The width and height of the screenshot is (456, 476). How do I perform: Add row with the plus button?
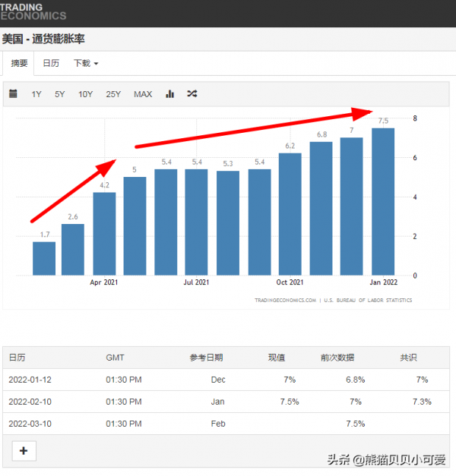pyautogui.click(x=24, y=451)
